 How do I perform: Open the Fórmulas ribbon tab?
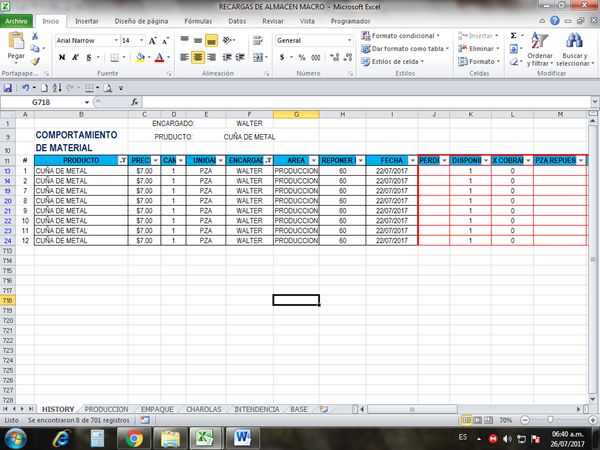[198, 20]
